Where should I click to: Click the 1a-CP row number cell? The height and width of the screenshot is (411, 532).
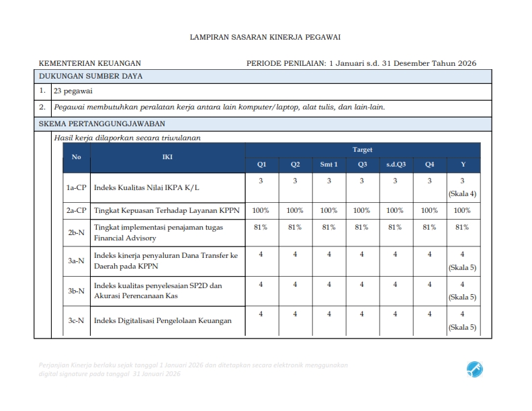(x=76, y=188)
